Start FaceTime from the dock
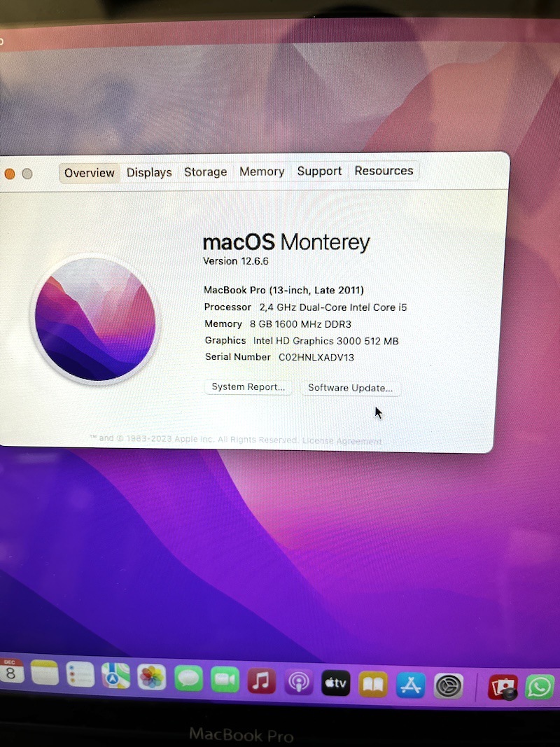560x747 pixels. pos(225,680)
